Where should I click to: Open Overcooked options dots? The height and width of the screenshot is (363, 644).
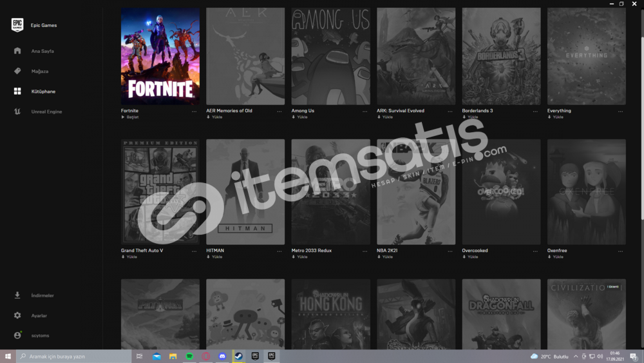(535, 251)
